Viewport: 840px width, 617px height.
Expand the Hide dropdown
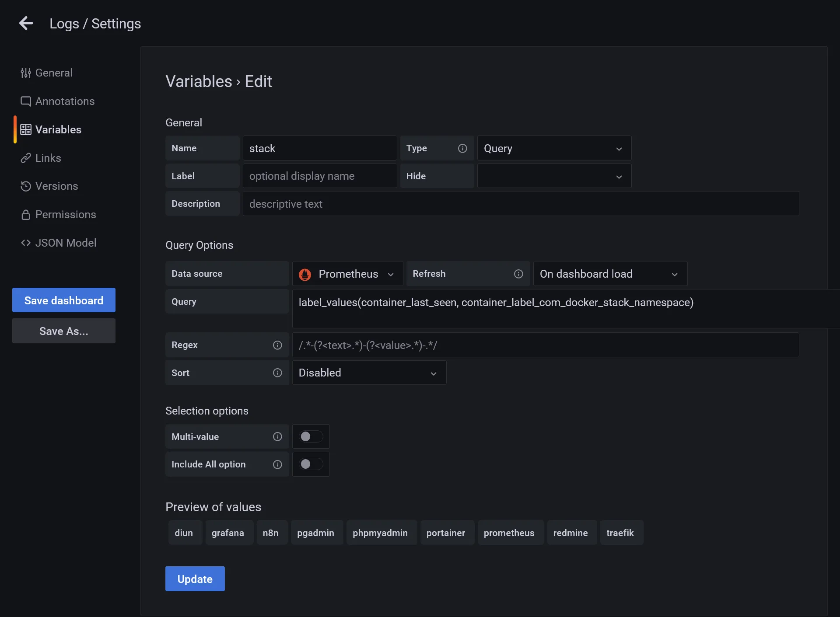coord(553,176)
